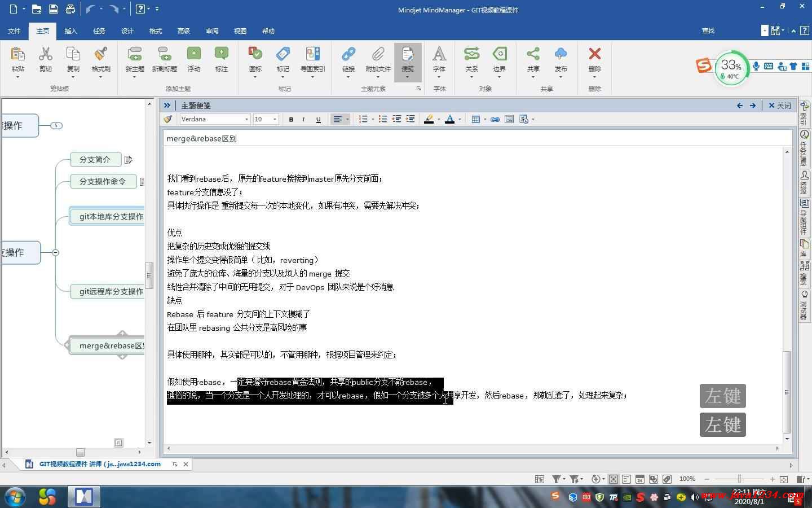Go to next topic note arrow
This screenshot has height=508, width=812.
point(753,106)
